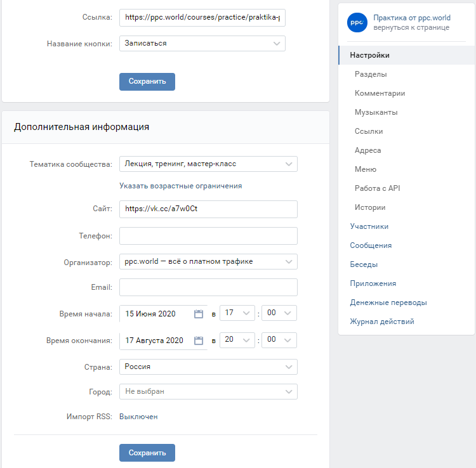The width and height of the screenshot is (476, 468).
Task: Select the country dropdown "Россия"
Action: click(x=208, y=367)
